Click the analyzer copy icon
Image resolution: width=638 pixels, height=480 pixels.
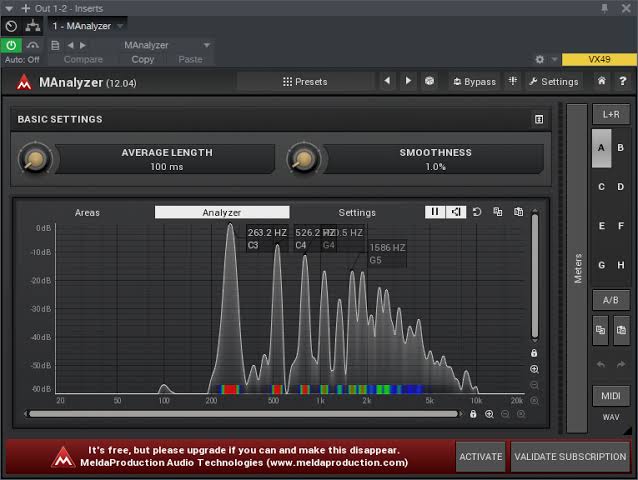497,212
